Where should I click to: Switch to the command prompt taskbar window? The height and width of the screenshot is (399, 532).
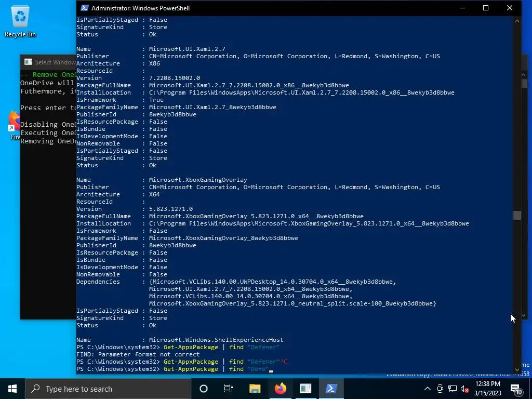(305, 389)
